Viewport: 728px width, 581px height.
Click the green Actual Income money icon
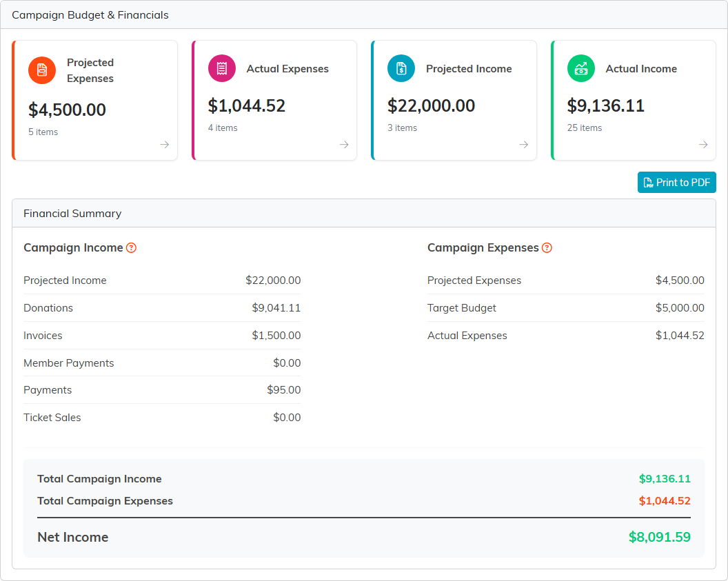tap(581, 68)
